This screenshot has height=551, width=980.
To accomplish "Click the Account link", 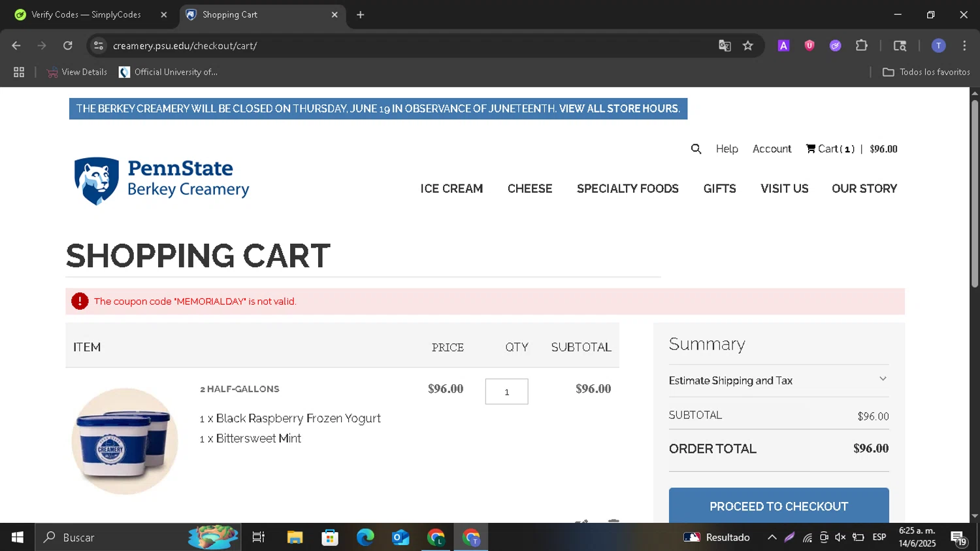I will click(x=772, y=149).
